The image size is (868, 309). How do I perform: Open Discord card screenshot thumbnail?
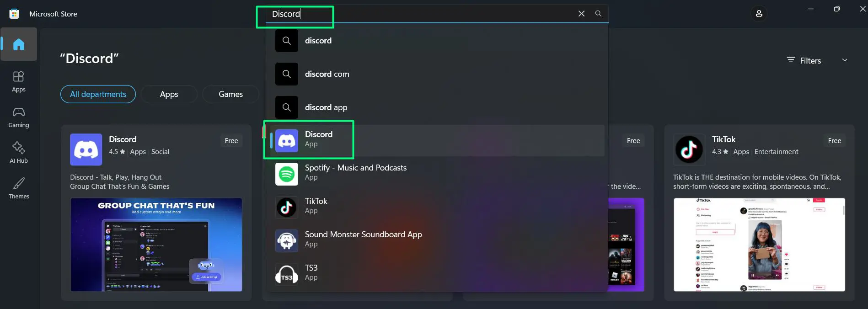click(x=156, y=245)
